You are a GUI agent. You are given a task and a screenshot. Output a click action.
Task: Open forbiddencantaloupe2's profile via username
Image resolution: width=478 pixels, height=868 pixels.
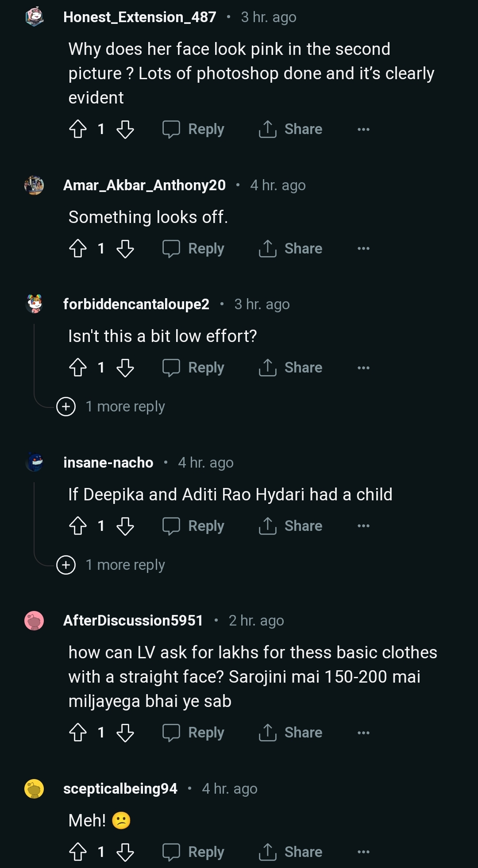pyautogui.click(x=136, y=304)
